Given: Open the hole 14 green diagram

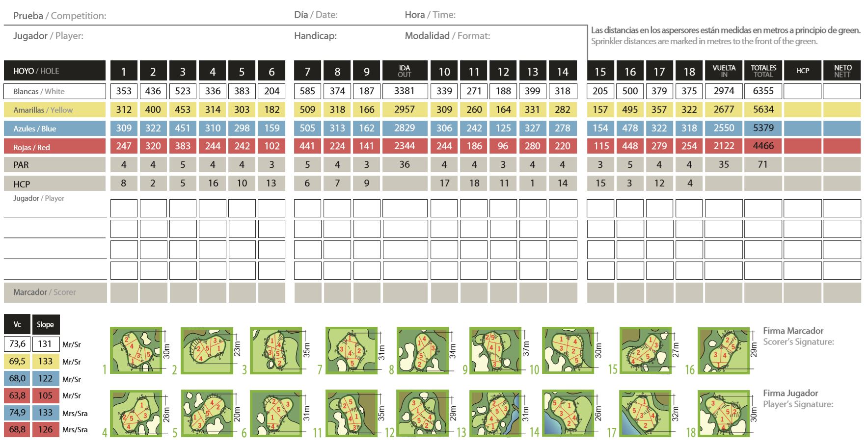Looking at the screenshot, I should click(x=568, y=413).
